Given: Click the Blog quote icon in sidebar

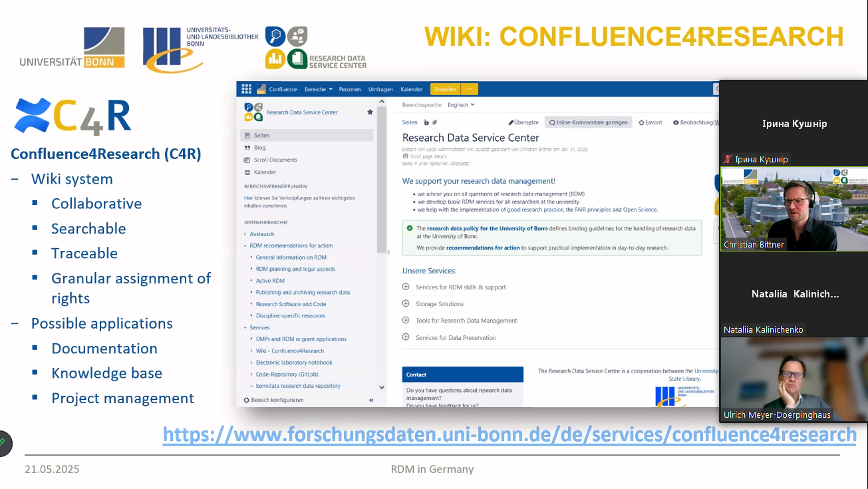Looking at the screenshot, I should 247,148.
